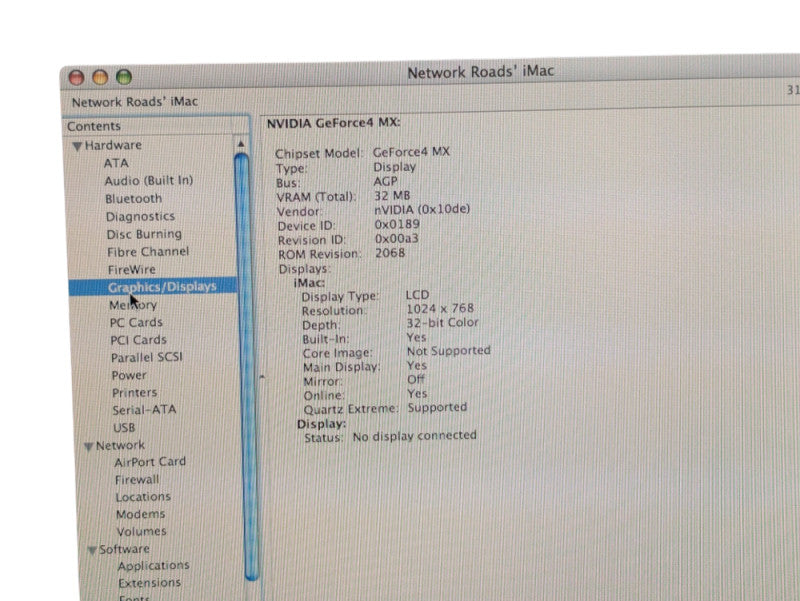Click the bold iMac display heading
Screen dimensions: 800x601
pyautogui.click(x=309, y=283)
